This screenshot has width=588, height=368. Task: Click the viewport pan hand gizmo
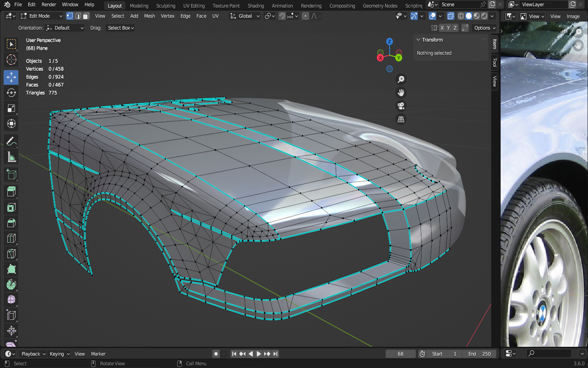click(x=401, y=92)
